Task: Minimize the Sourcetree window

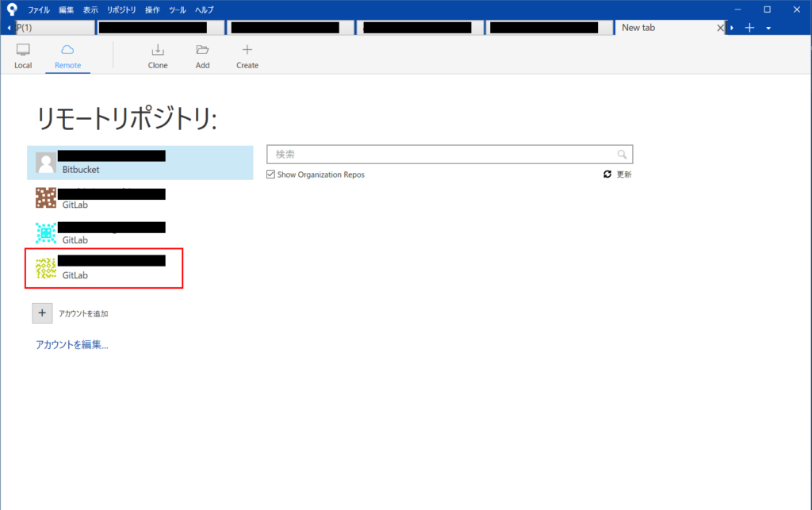Action: tap(738, 10)
